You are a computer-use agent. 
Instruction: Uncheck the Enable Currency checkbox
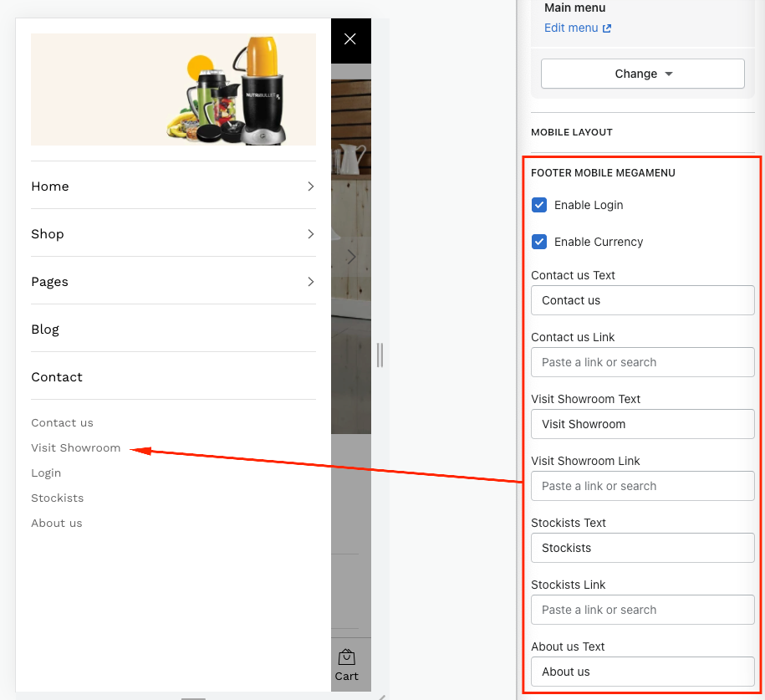click(x=539, y=242)
